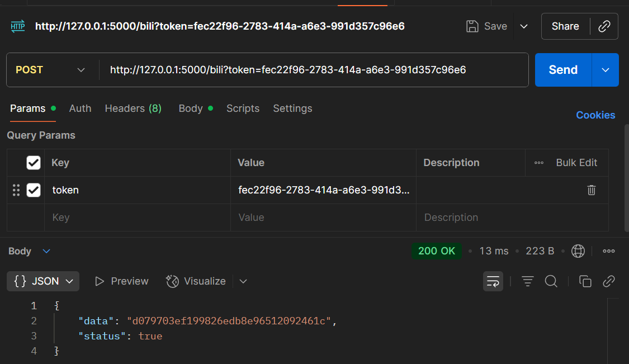Click the request URL input field

[313, 70]
